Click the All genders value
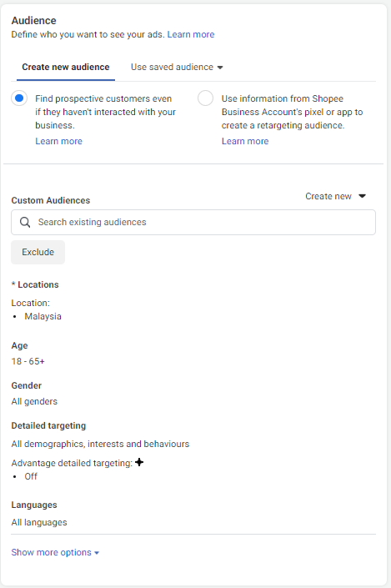 pyautogui.click(x=34, y=402)
